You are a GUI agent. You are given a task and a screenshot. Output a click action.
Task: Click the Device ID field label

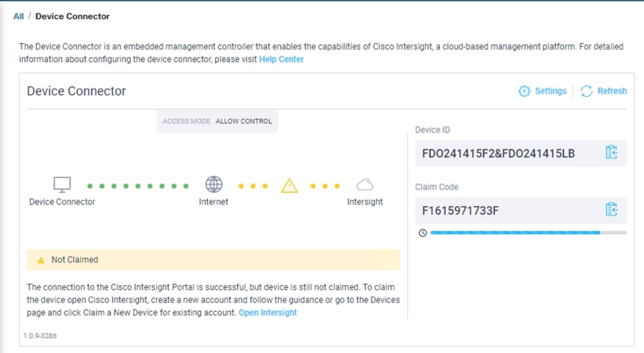[432, 130]
